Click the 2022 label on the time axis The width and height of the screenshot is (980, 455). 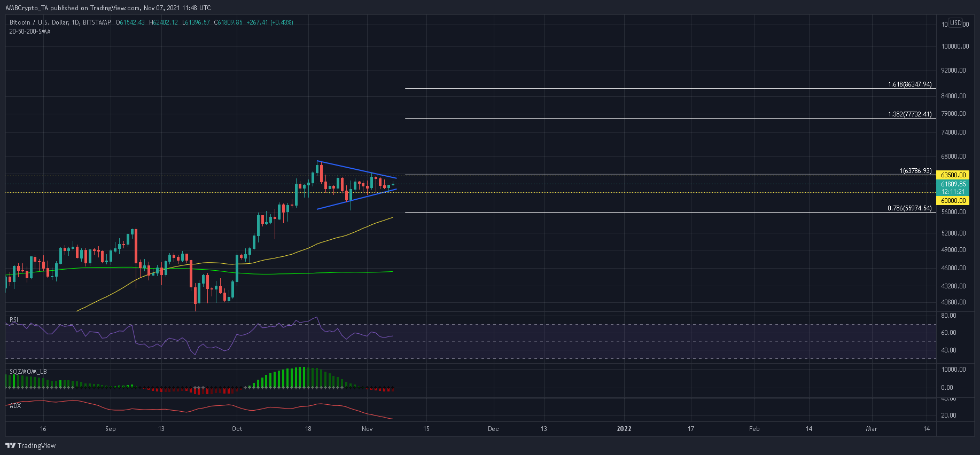coord(624,429)
